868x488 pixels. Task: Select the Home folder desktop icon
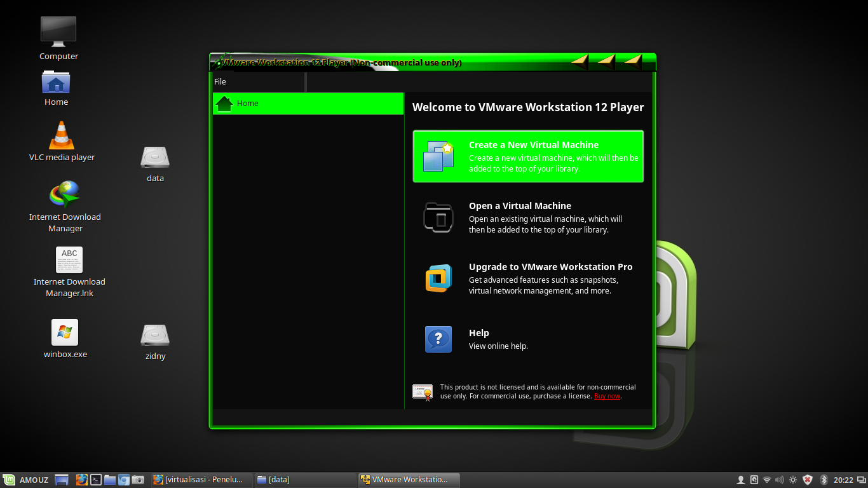point(56,88)
